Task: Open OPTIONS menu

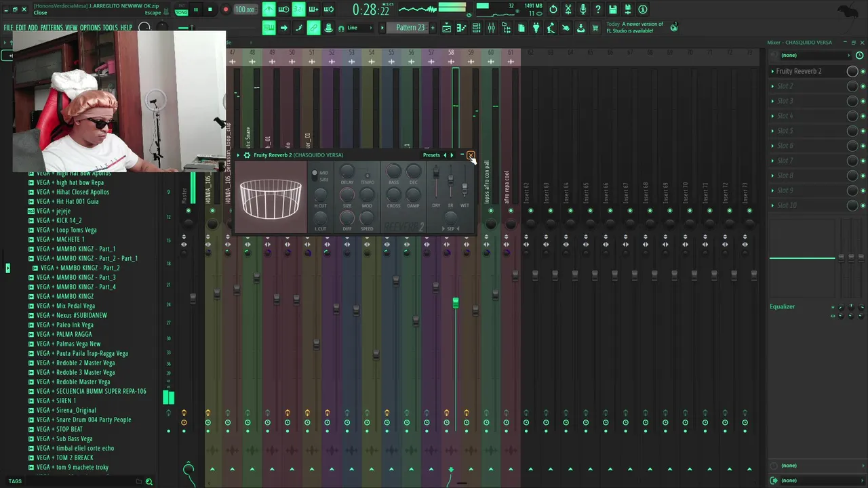Action: tap(90, 28)
